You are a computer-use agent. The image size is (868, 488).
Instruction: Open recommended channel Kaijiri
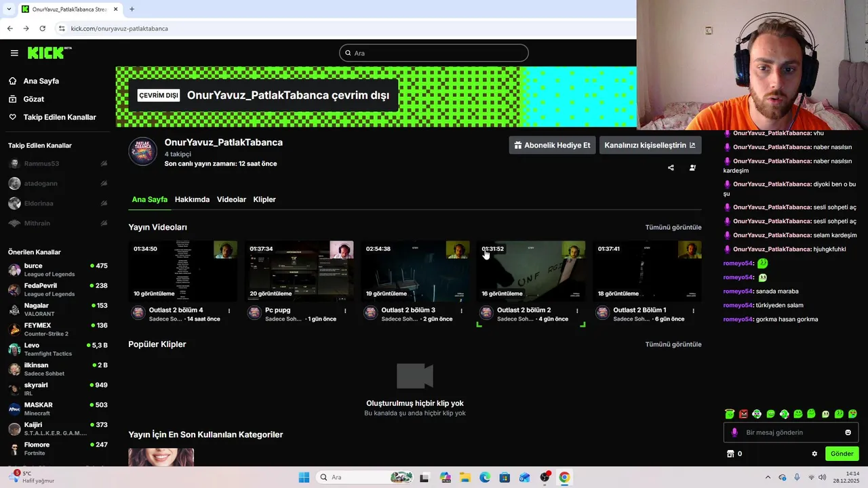58,428
